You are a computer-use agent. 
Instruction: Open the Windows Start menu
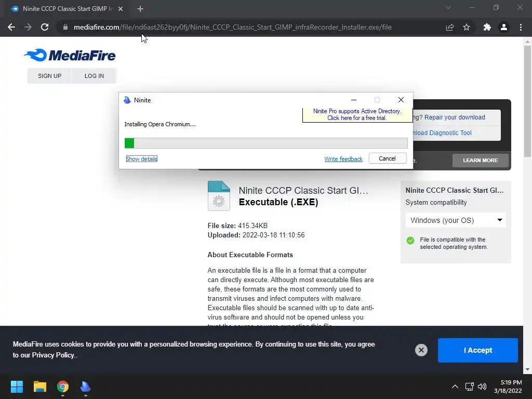tap(17, 387)
